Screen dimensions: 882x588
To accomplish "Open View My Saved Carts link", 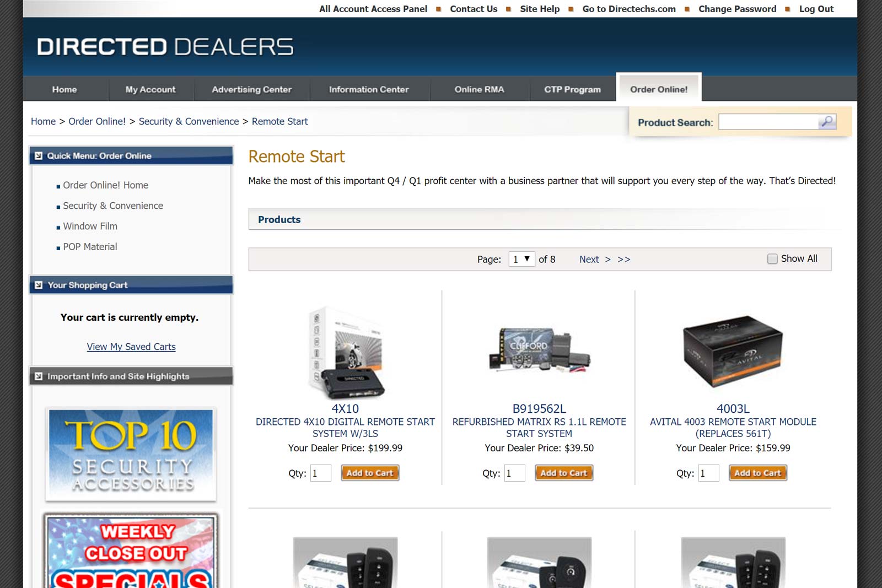I will (x=131, y=347).
